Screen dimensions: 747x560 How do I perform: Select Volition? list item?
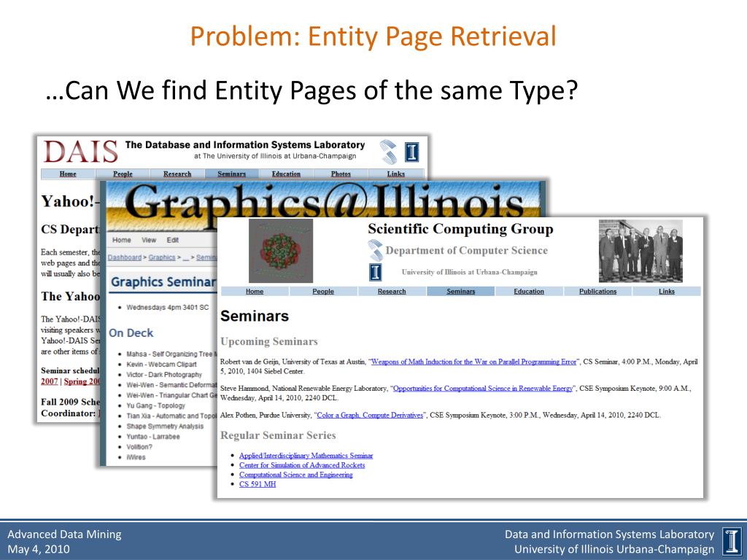[139, 447]
